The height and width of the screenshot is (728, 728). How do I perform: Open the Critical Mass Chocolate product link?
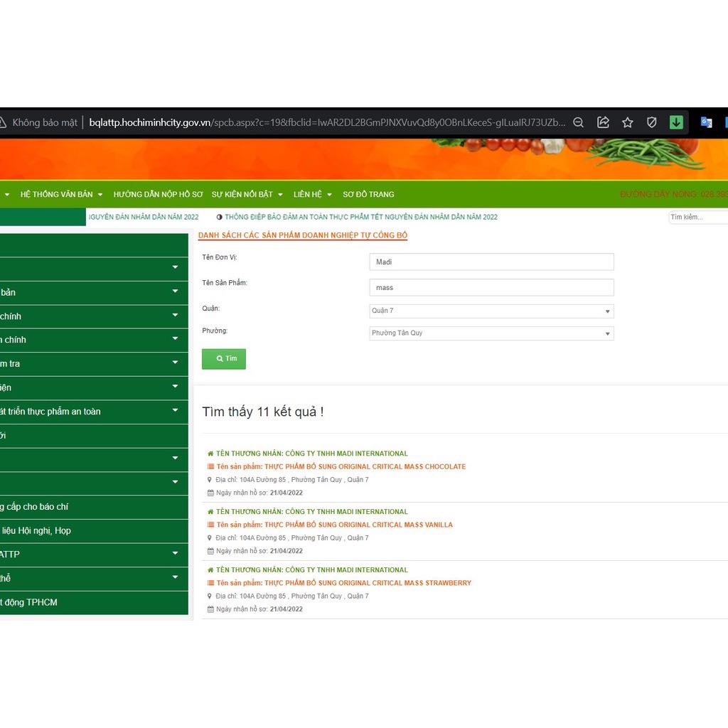coord(365,467)
